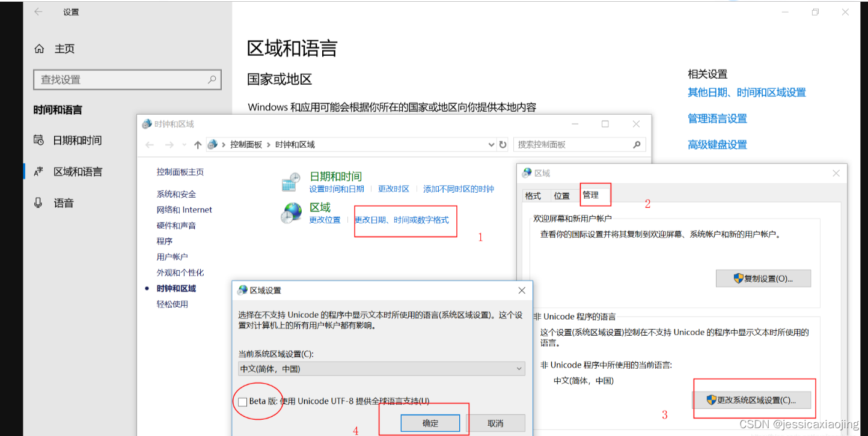
Task: Open 硬件和声音 category
Action: click(x=176, y=226)
